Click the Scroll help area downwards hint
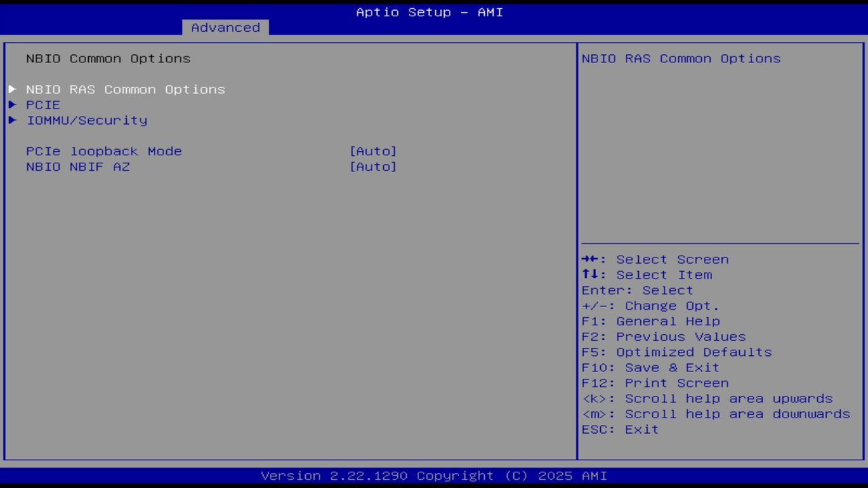 pos(715,414)
